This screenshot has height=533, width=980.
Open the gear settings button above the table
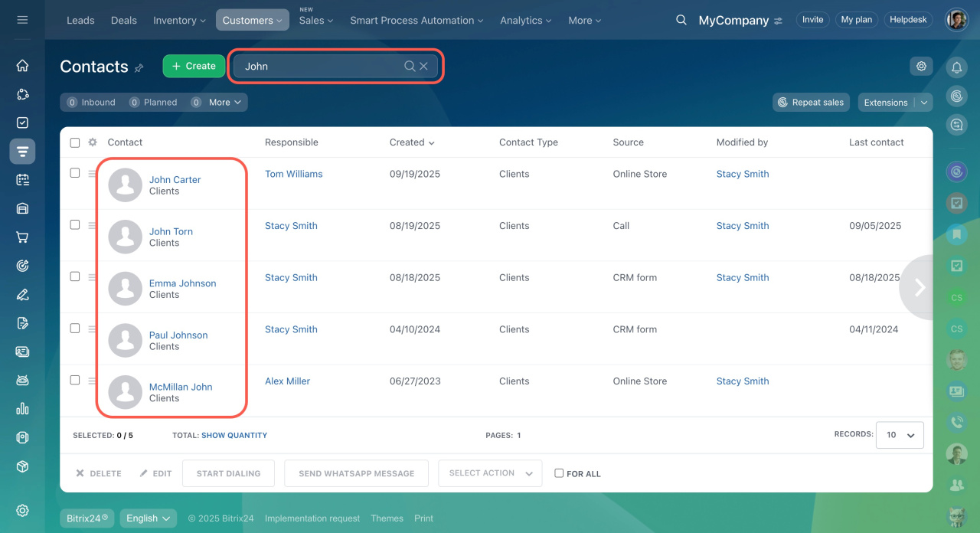click(921, 67)
